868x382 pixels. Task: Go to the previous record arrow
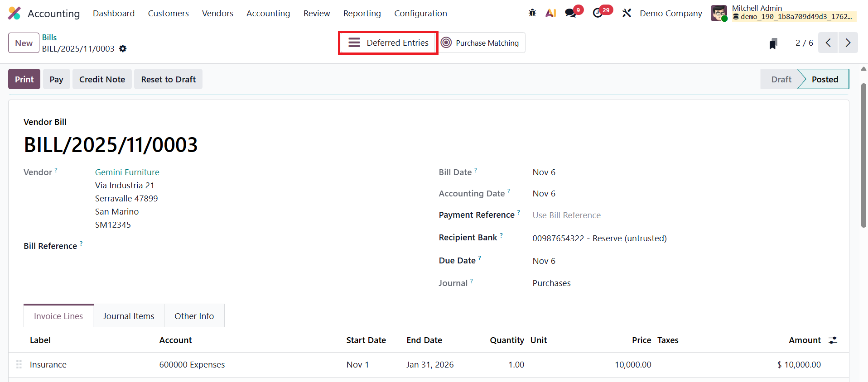pos(828,43)
